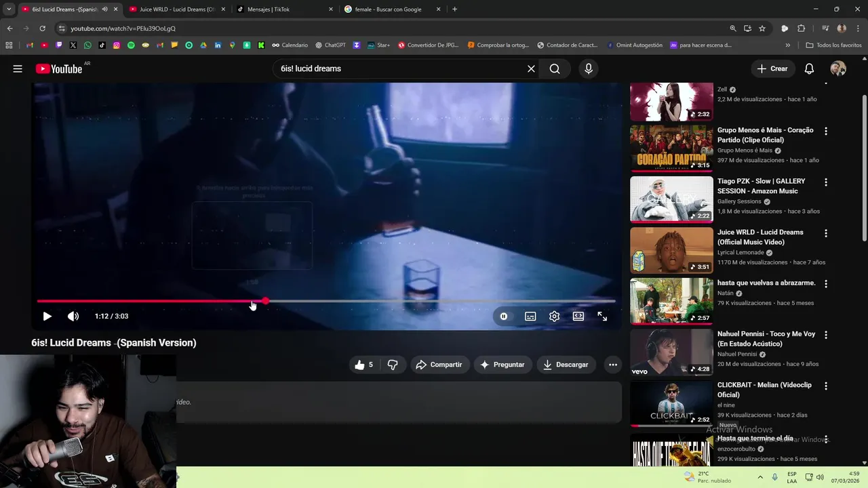The image size is (868, 488).
Task: Switch player to theater mode
Action: (578, 317)
